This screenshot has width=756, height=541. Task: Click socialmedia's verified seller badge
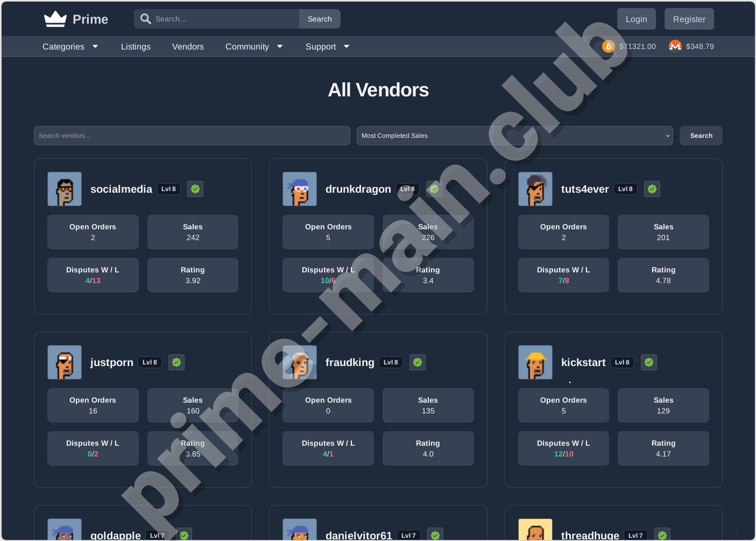(x=195, y=189)
